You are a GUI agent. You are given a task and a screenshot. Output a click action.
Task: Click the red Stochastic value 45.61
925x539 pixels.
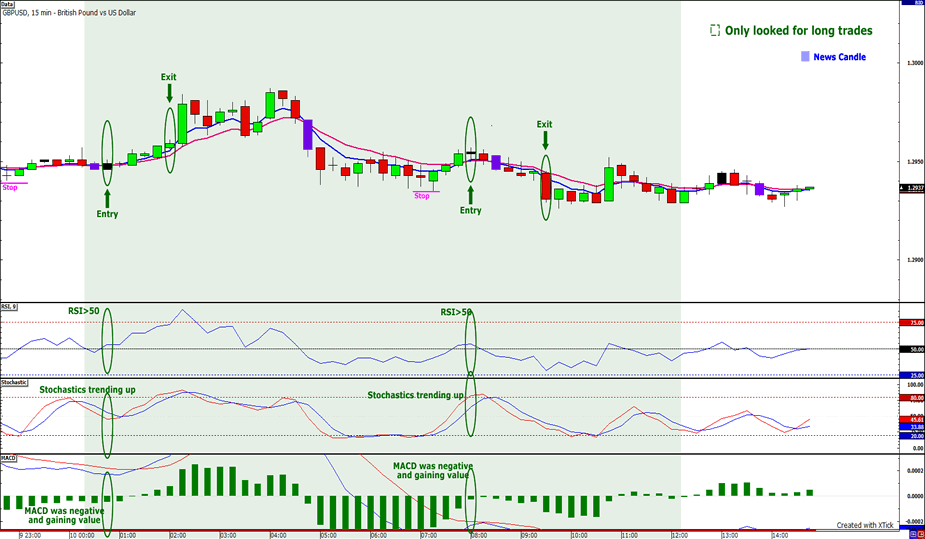point(912,419)
